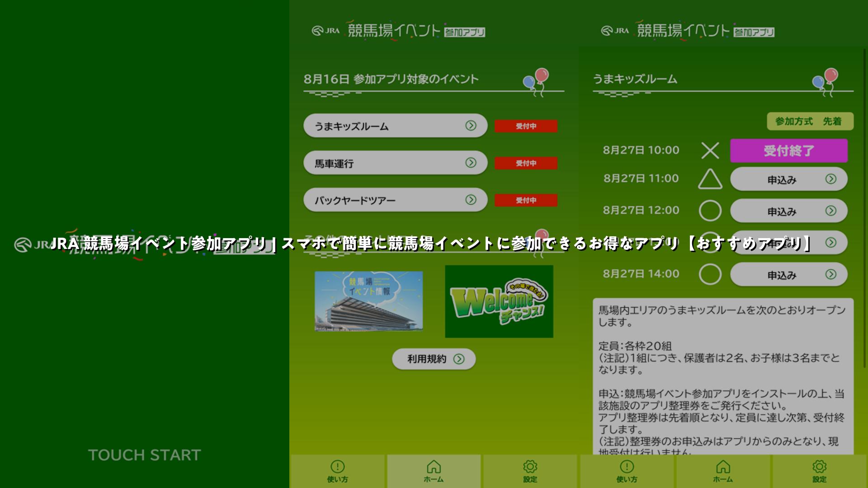Tap TOUCH START on splash screen
This screenshot has height=488, width=868.
(145, 455)
